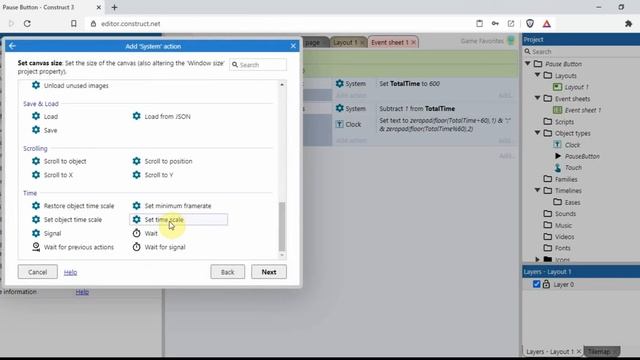Open Layout 1 in project tree
640x360 pixels.
[x=571, y=87]
